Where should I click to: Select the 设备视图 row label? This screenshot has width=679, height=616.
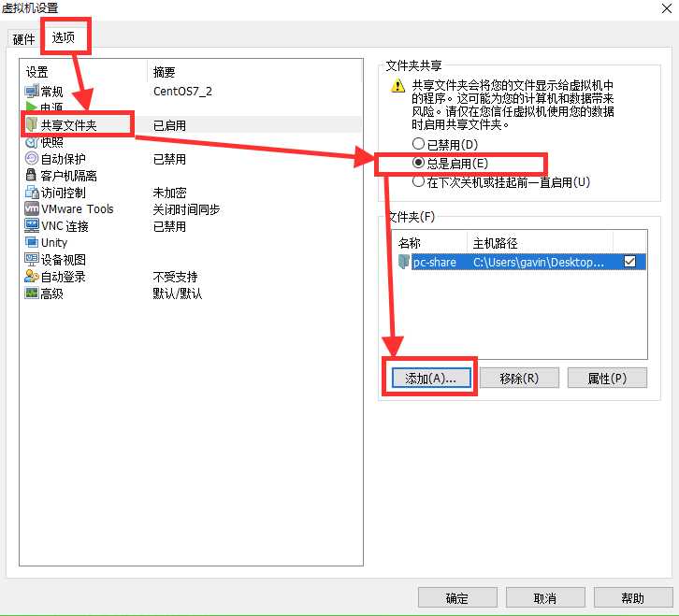click(x=63, y=259)
